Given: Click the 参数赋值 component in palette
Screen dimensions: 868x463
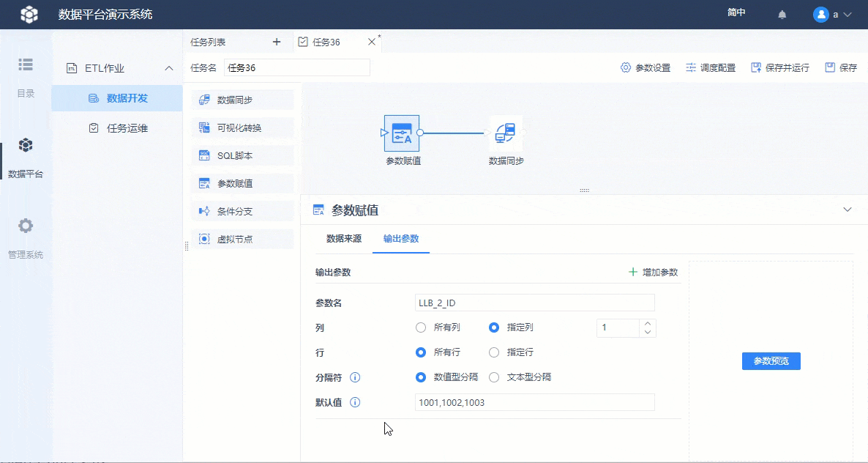Looking at the screenshot, I should coord(242,183).
